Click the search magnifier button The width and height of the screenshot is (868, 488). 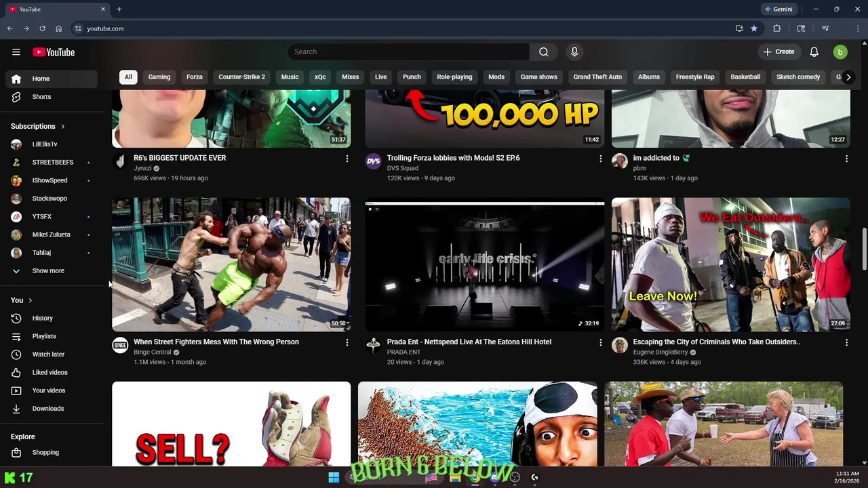pyautogui.click(x=544, y=52)
